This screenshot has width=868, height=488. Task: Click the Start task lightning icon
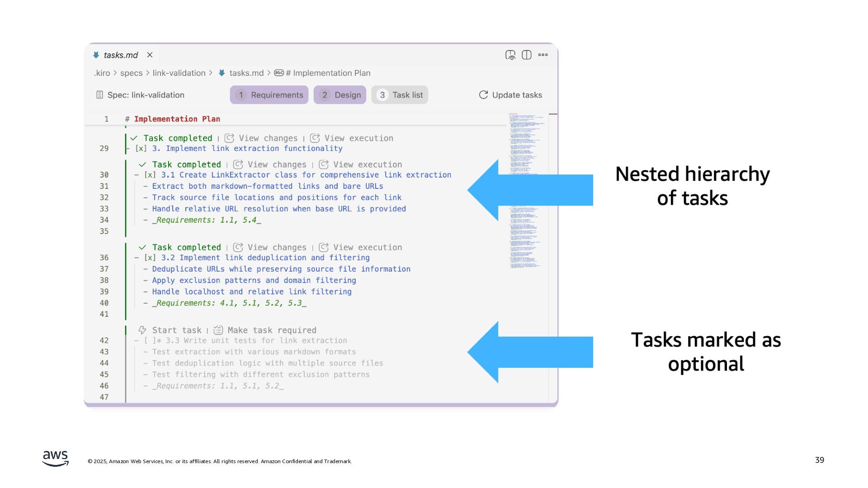pos(142,330)
